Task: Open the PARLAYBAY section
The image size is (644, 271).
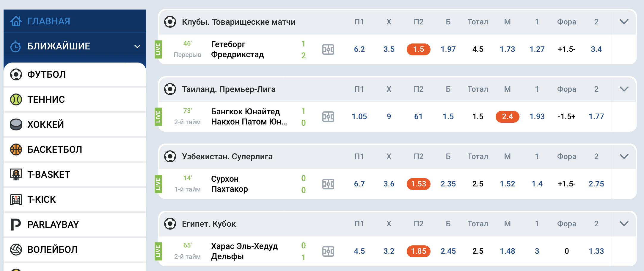Action: [x=53, y=225]
